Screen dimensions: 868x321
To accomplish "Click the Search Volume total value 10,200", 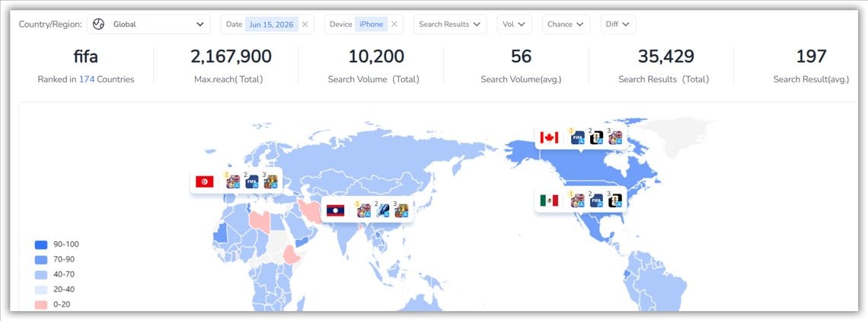I will pos(376,56).
